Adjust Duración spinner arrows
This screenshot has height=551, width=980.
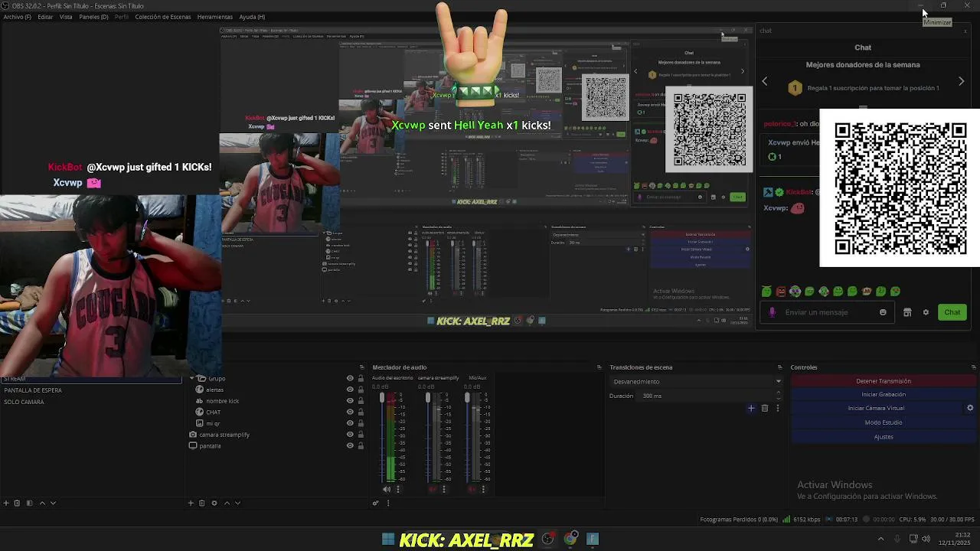click(778, 396)
